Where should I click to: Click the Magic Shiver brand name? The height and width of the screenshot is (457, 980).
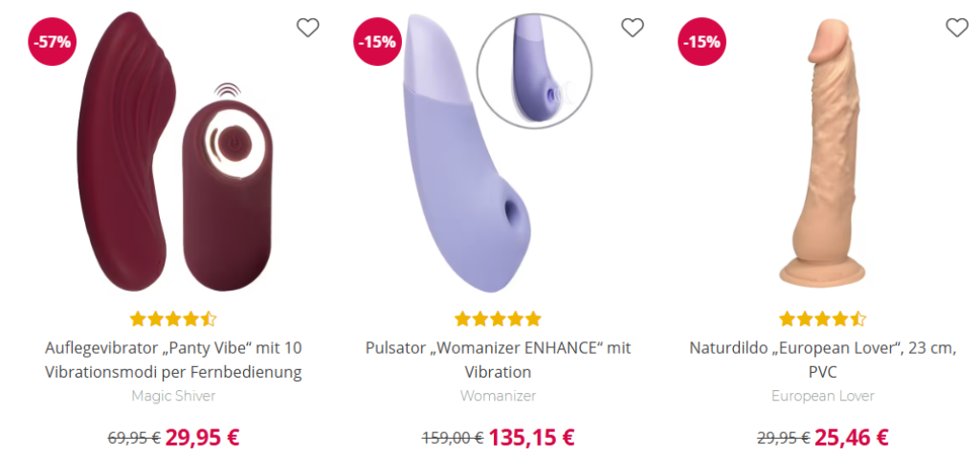pos(173,396)
